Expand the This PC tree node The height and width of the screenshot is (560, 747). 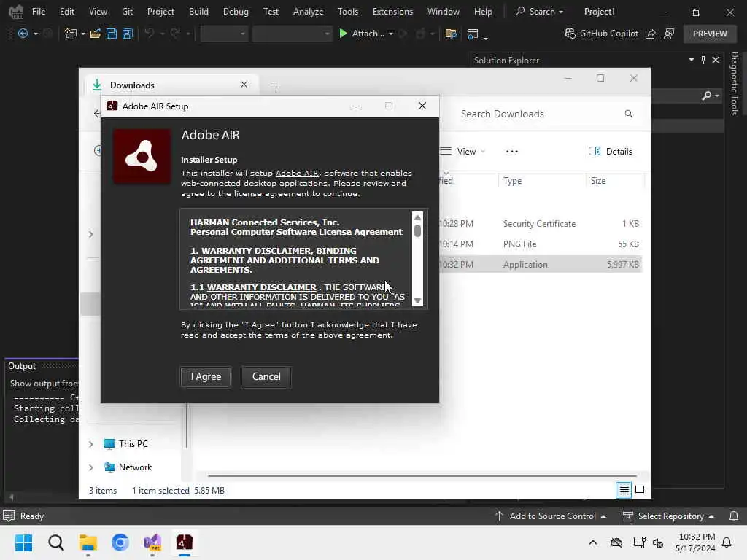[x=91, y=444]
